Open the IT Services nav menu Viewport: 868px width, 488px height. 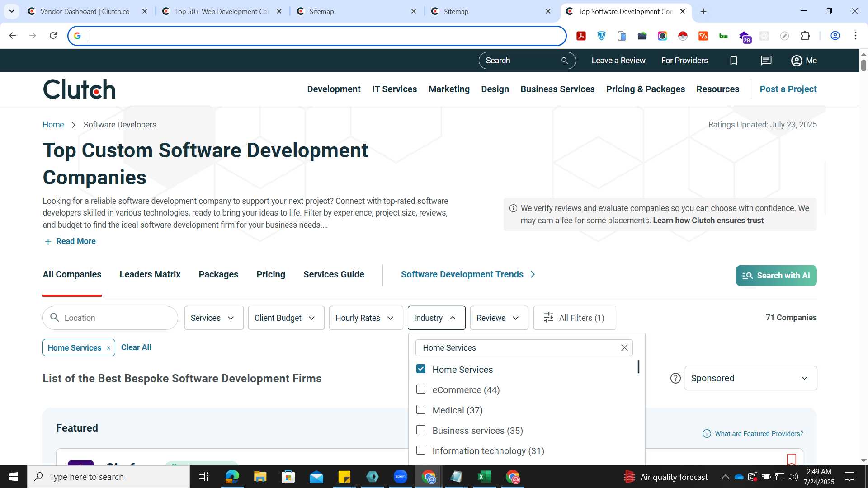(394, 89)
